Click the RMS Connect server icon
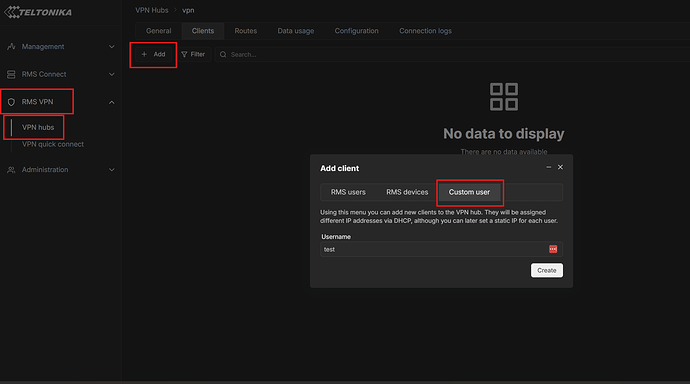Screen dimensions: 690x384 click(11, 74)
